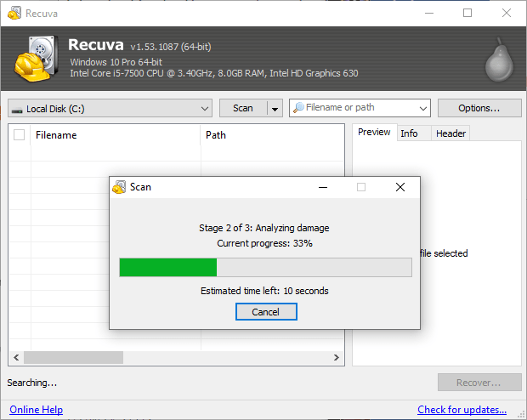The height and width of the screenshot is (420, 527).
Task: Click the 'Searching...' status text
Action: (32, 383)
